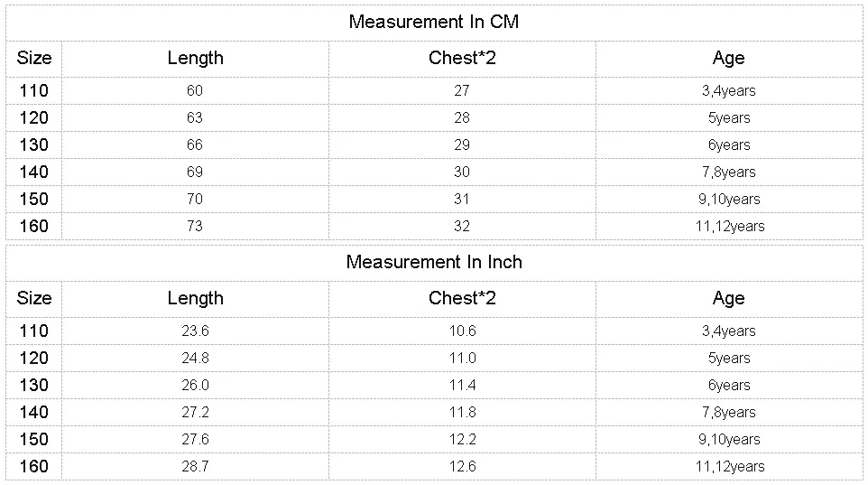Click the Measurement In CM header
The image size is (868, 485).
click(434, 23)
